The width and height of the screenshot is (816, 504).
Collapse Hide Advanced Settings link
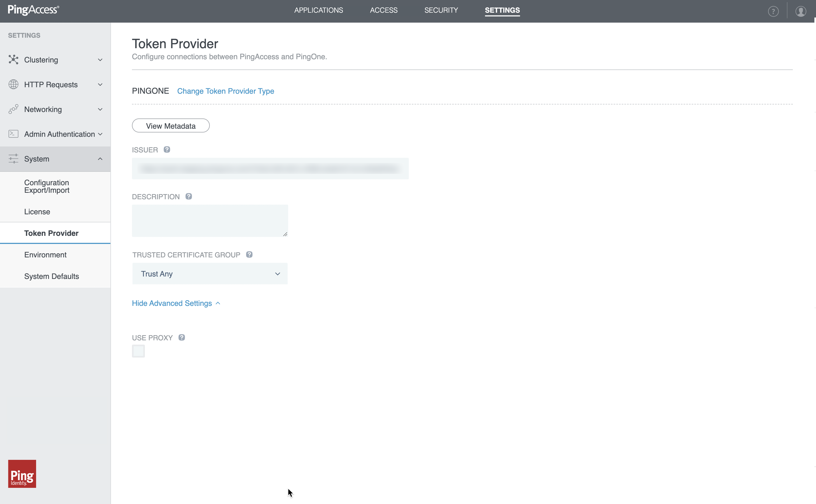(x=176, y=303)
